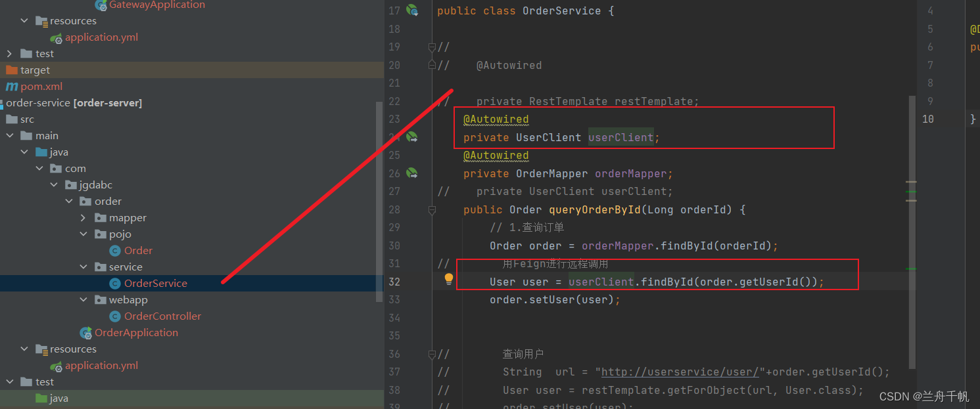980x409 pixels.
Task: Select the green java test folder icon
Action: (x=41, y=398)
